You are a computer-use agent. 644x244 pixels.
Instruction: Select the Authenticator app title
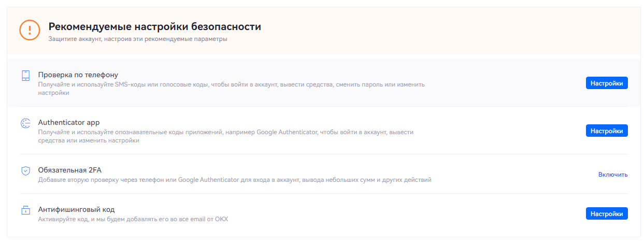69,122
